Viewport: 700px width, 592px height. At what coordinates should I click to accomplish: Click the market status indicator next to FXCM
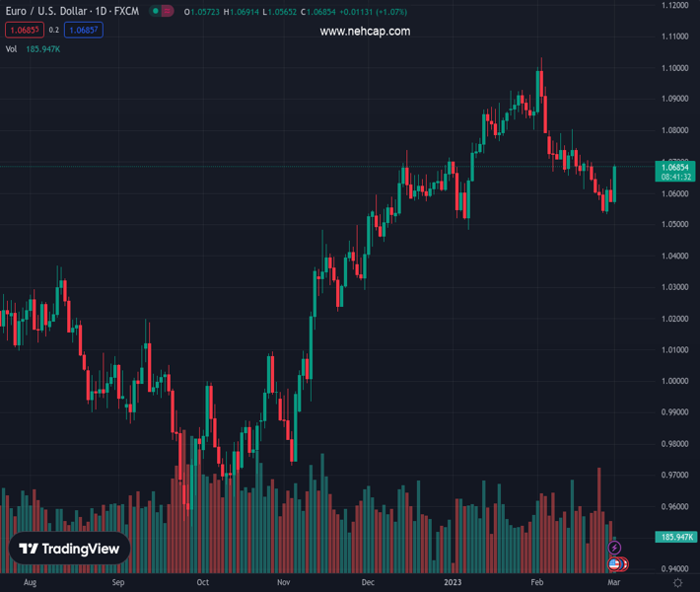(163, 11)
